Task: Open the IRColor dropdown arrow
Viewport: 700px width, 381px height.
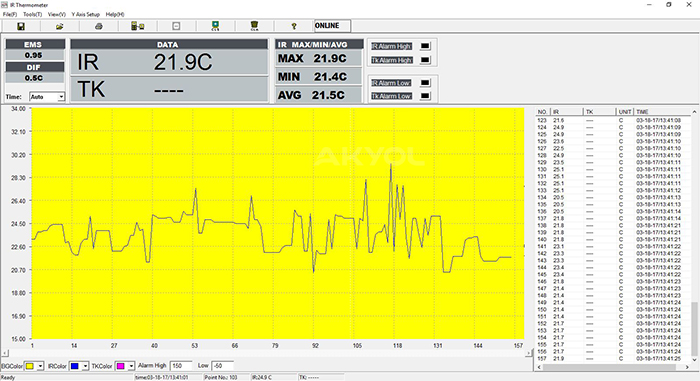Action: click(x=85, y=366)
